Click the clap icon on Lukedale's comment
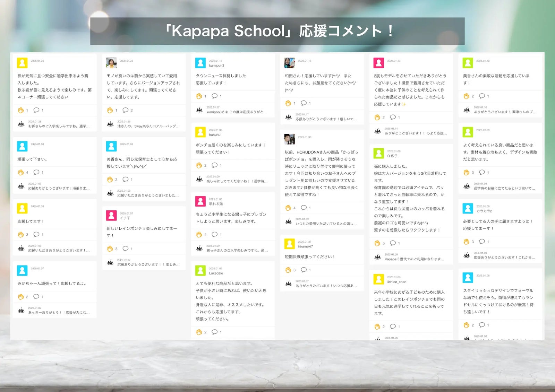 coord(199,332)
